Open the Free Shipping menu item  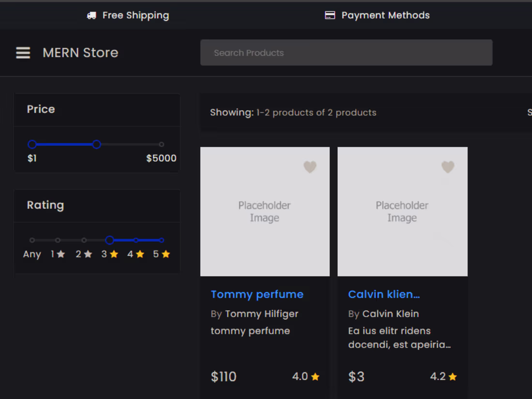128,15
